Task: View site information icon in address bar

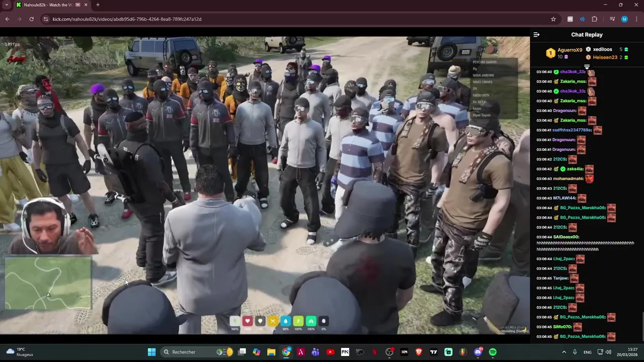Action: [46, 19]
